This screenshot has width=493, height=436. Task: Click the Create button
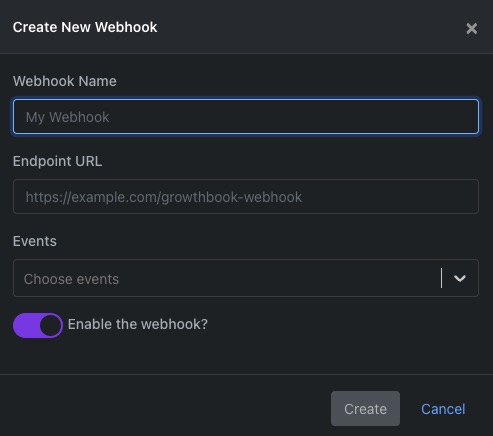pos(365,409)
